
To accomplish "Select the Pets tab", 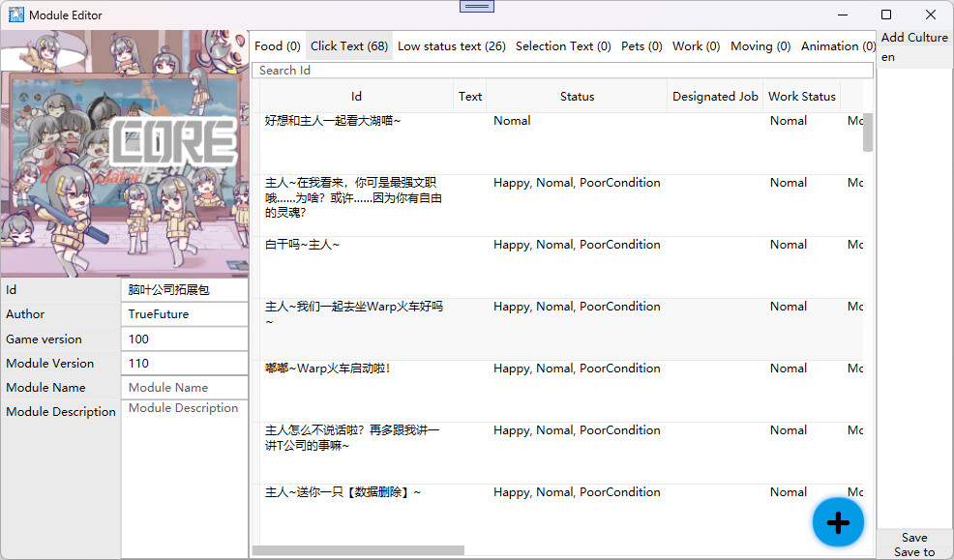I will pos(641,45).
